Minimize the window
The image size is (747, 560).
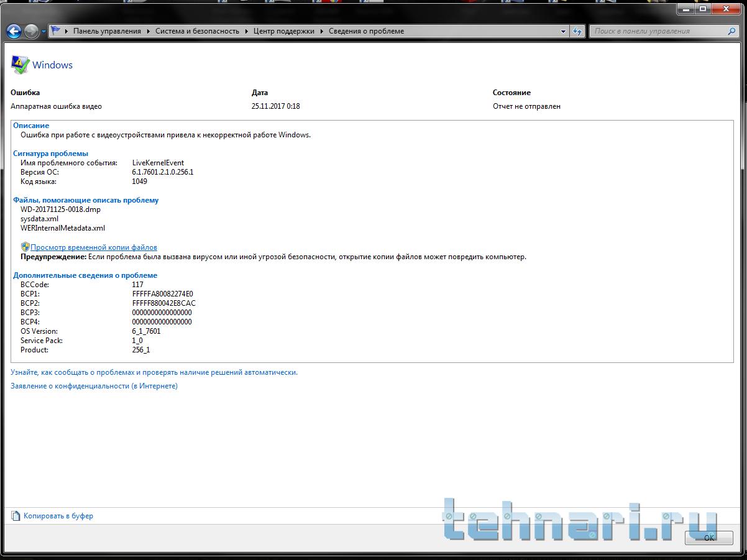(686, 9)
